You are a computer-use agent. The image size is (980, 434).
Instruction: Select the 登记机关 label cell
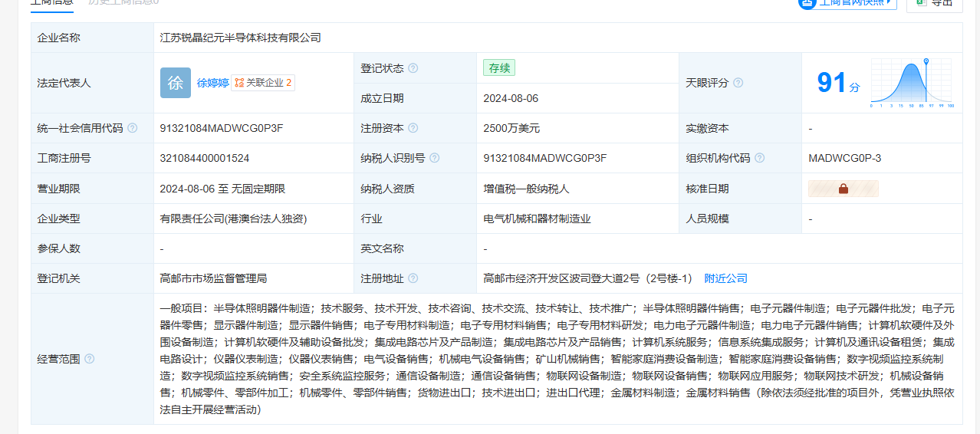pyautogui.click(x=92, y=278)
